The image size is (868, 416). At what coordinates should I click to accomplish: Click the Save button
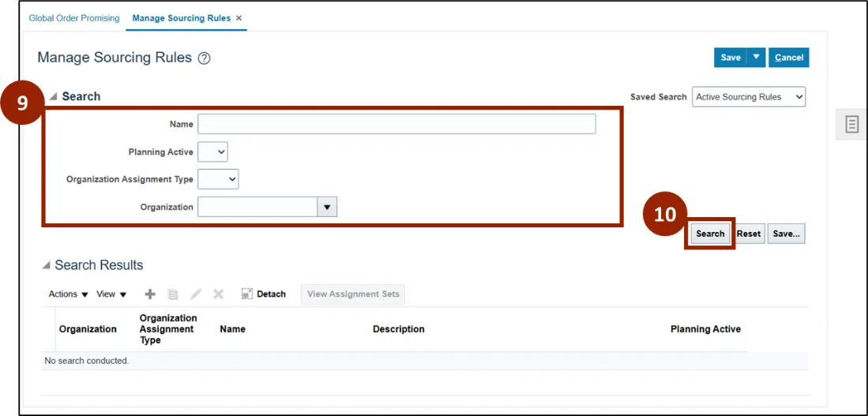(731, 58)
